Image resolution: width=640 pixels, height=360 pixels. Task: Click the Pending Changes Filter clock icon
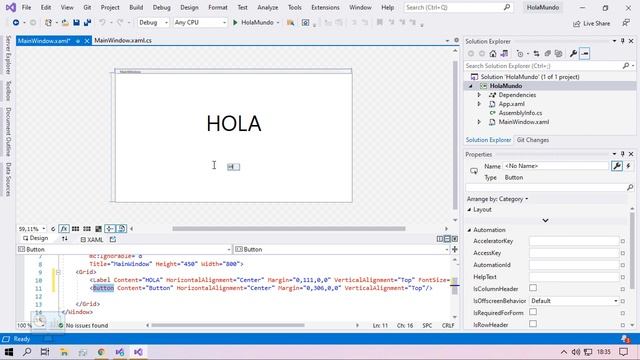point(520,53)
